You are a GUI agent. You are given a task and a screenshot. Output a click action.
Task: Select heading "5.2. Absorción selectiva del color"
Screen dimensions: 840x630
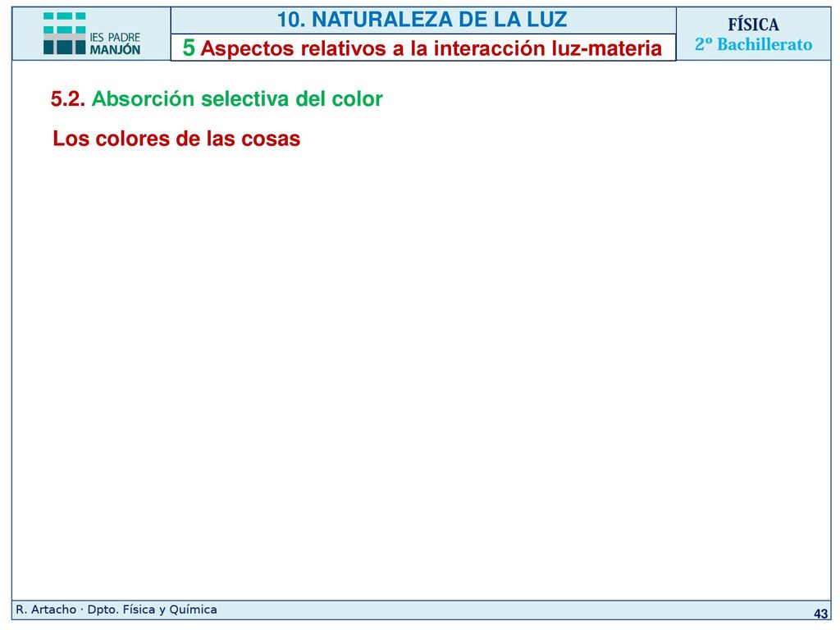[x=217, y=98]
